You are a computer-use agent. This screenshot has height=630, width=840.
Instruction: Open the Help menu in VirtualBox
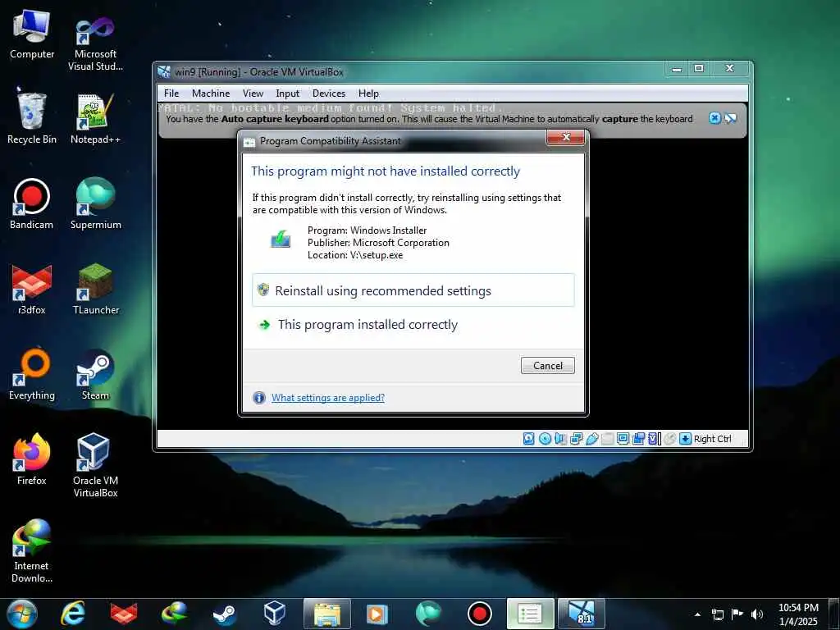[368, 94]
